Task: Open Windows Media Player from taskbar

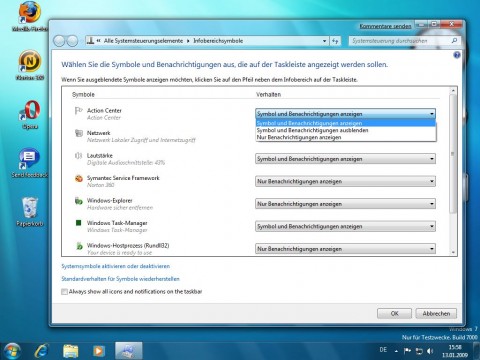Action: tap(98, 351)
